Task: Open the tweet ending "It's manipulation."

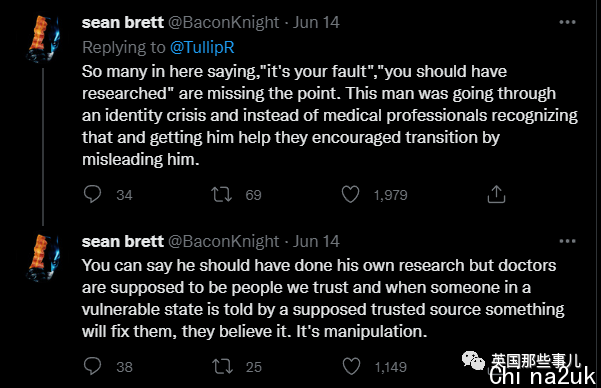Action: point(323,298)
